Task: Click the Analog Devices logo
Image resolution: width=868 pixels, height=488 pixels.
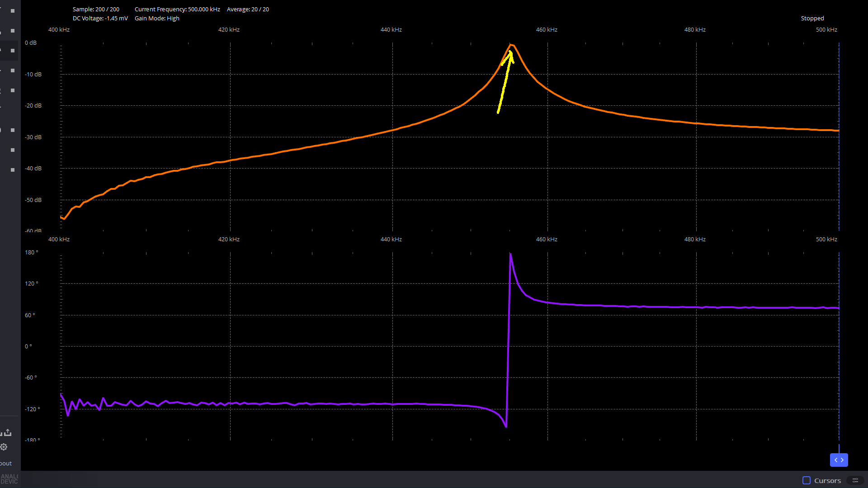Action: coord(9,479)
